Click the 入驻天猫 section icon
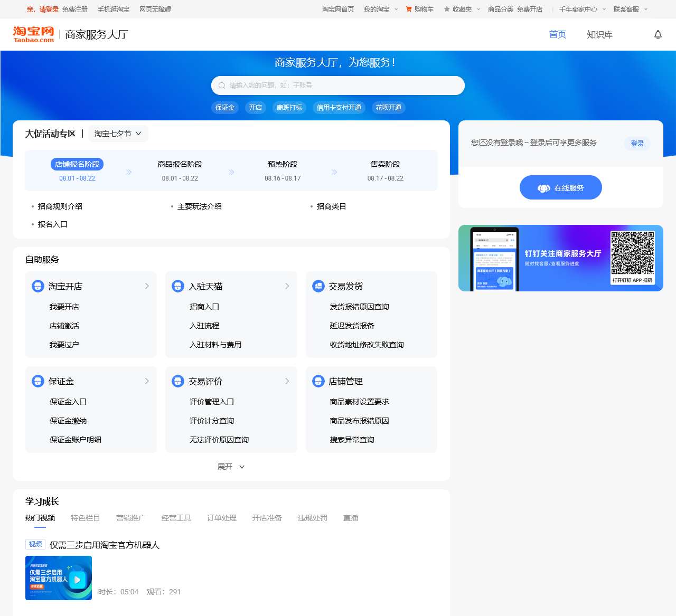The image size is (676, 616). [x=178, y=286]
